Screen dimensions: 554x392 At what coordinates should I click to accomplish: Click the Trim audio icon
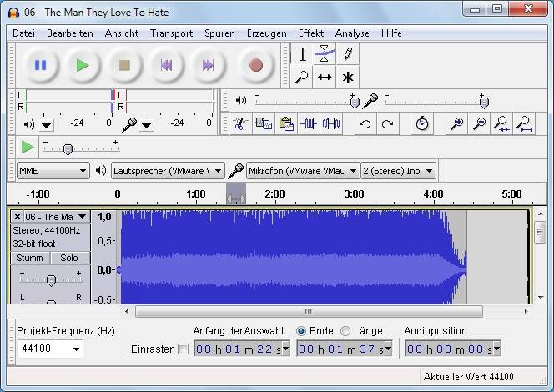tap(309, 124)
